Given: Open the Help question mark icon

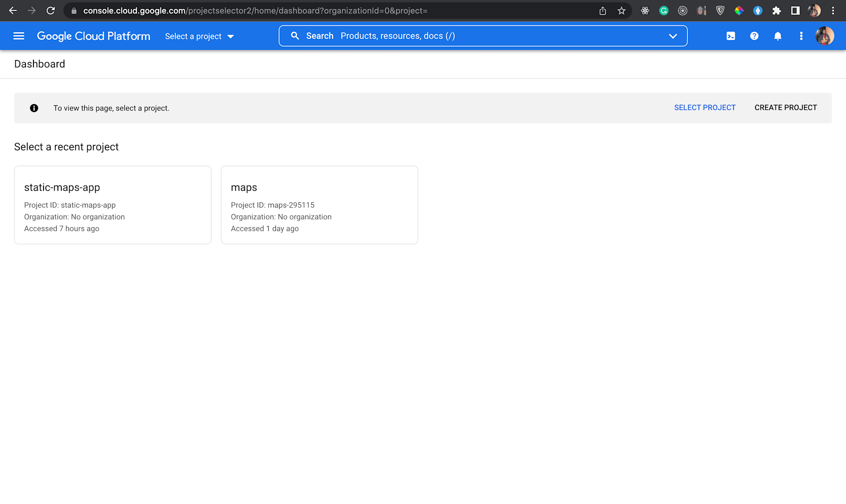Looking at the screenshot, I should coord(754,36).
